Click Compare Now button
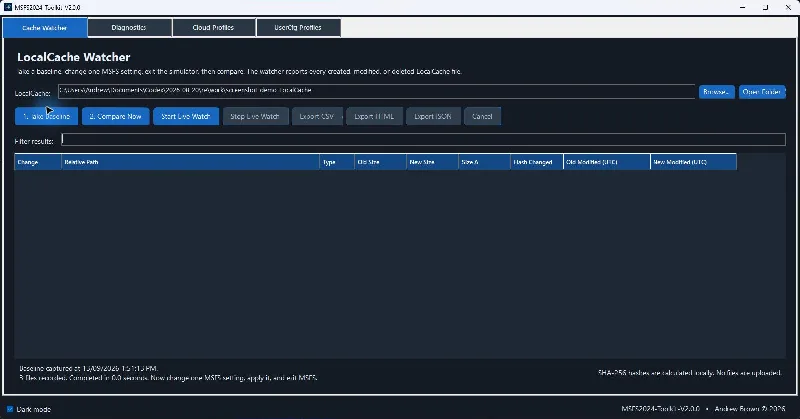The image size is (800, 419). (x=115, y=116)
